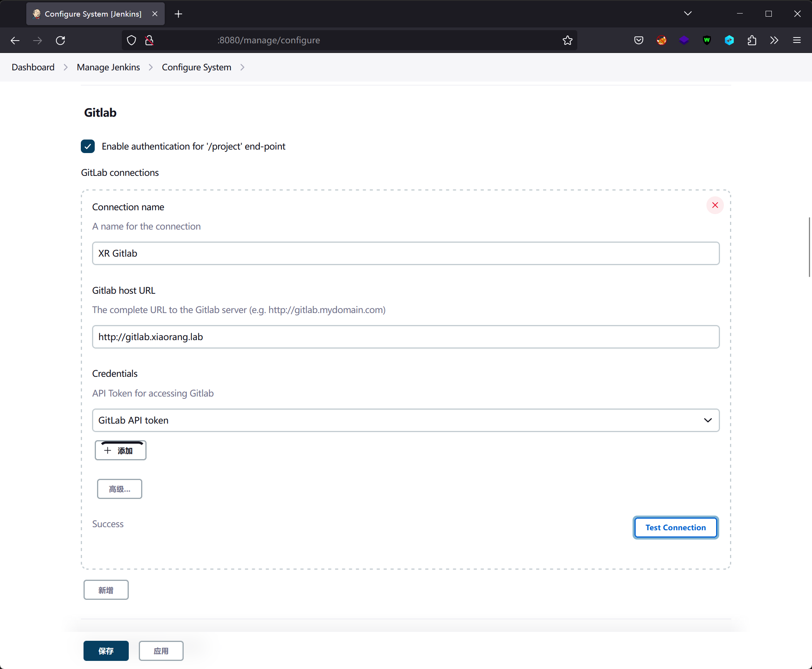Open the list all tabs dropdown arrow

click(687, 14)
